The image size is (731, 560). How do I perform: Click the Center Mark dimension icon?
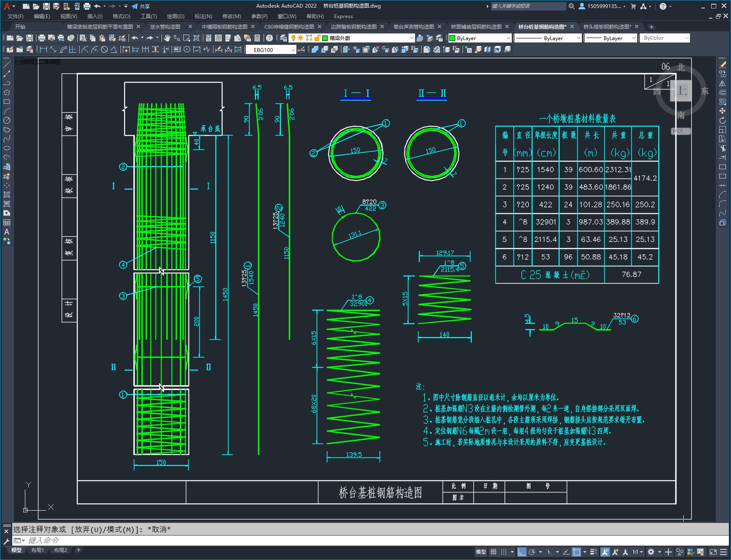(x=187, y=49)
